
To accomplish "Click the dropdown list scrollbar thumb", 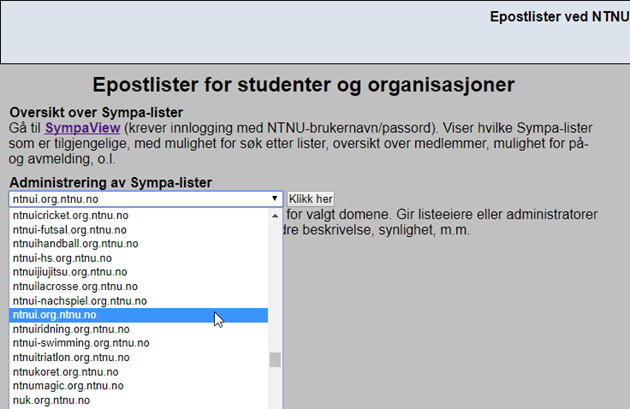I will [x=275, y=360].
